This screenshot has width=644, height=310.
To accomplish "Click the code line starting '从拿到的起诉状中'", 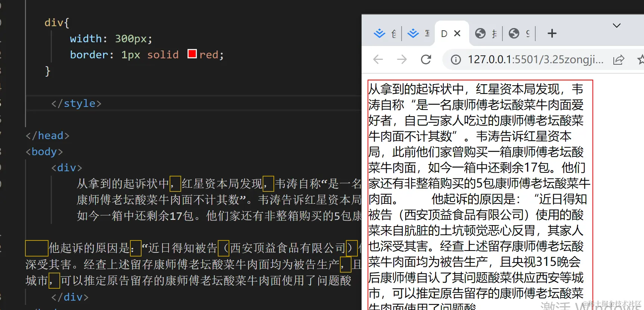I will 219,184.
